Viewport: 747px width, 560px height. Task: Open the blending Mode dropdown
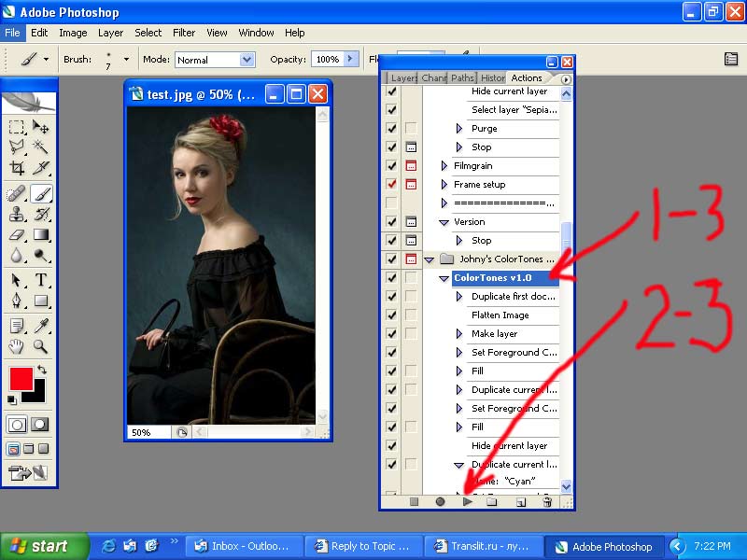click(x=247, y=60)
